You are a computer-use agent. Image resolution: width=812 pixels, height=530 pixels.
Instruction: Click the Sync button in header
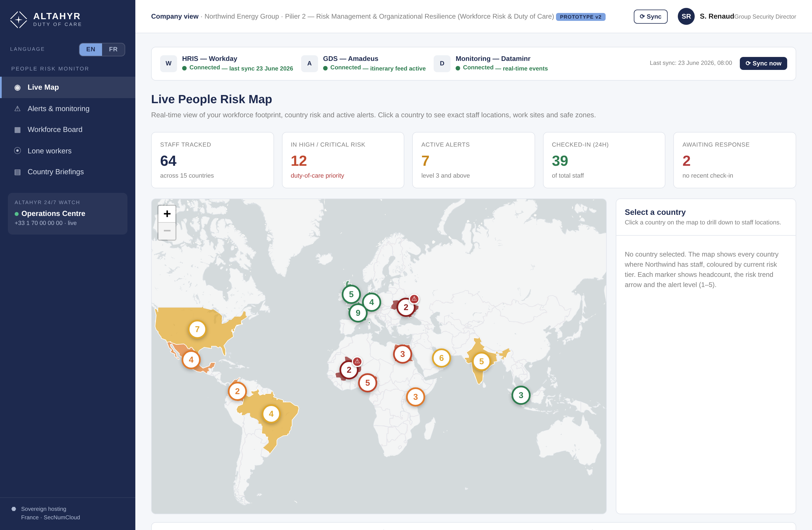[x=650, y=16]
